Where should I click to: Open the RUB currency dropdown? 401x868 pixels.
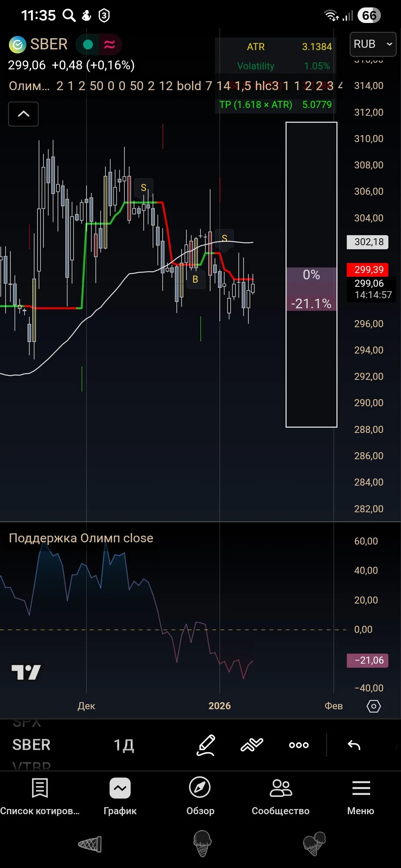[373, 44]
